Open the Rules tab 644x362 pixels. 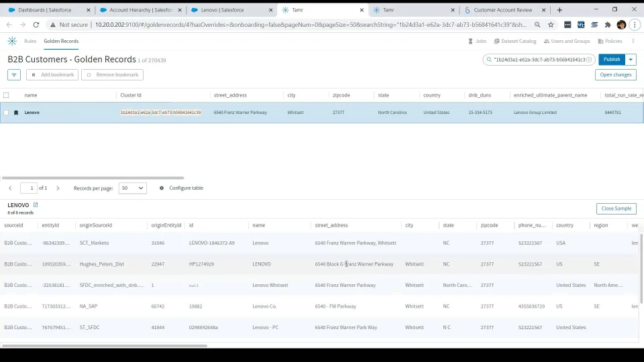tap(30, 41)
